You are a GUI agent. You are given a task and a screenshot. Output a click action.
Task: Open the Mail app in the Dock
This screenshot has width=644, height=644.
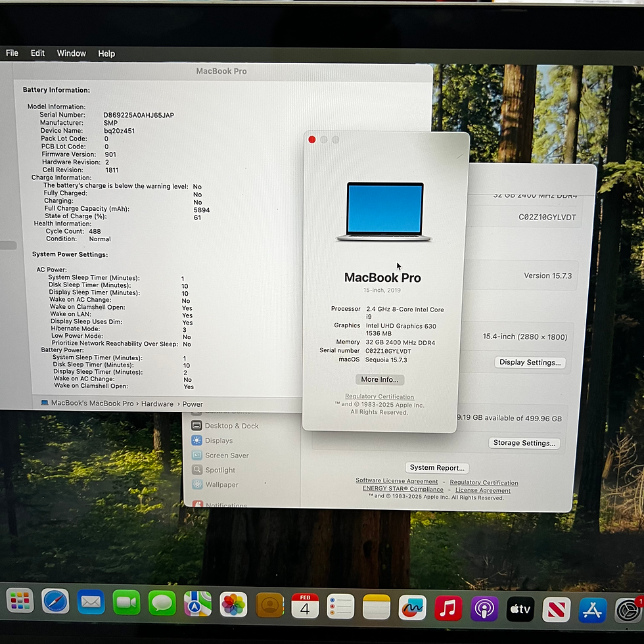91,602
